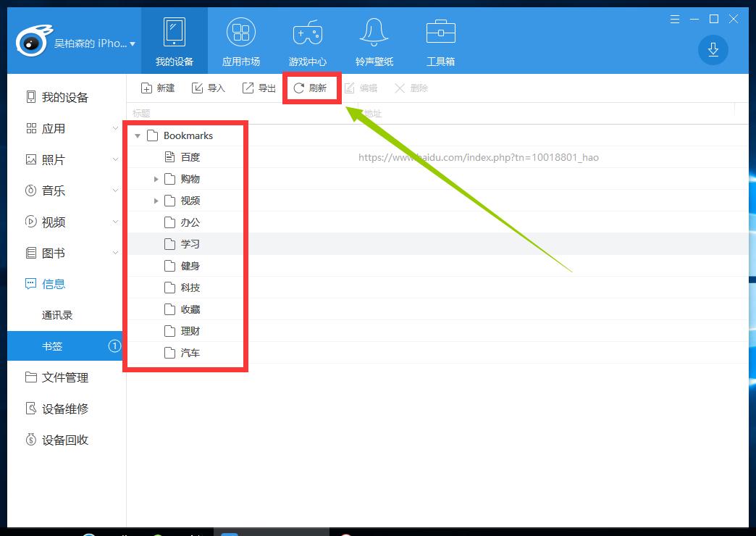
Task: Select the 收藏 folder
Action: 182,309
